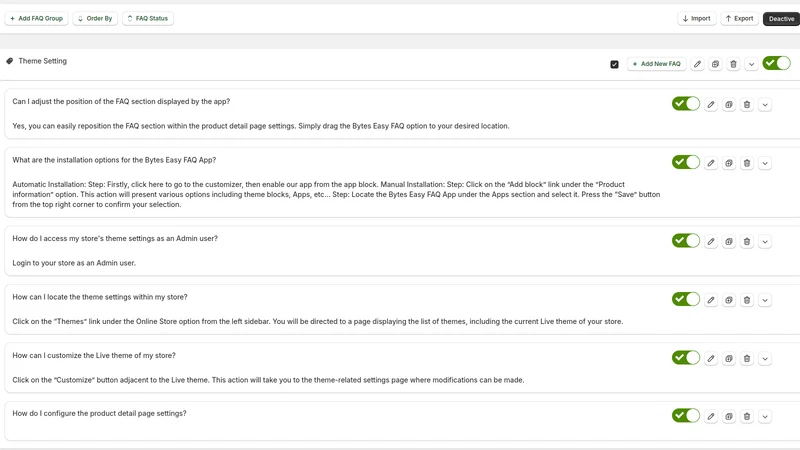Delete the 'customize the Live theme' FAQ

[x=746, y=359]
